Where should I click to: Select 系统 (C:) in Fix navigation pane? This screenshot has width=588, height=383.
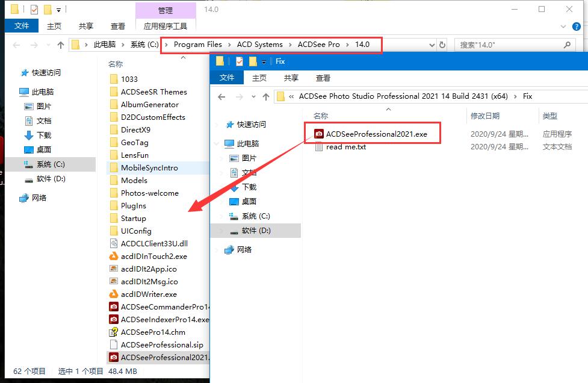point(250,216)
